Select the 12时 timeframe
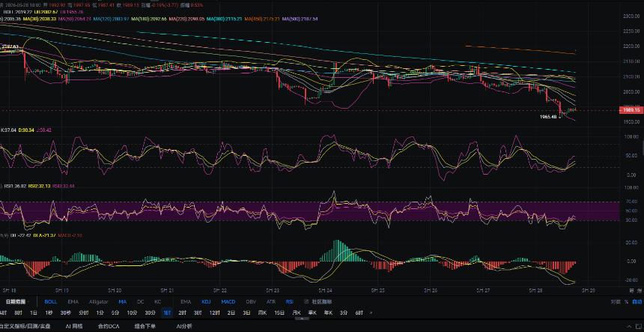 point(215,313)
